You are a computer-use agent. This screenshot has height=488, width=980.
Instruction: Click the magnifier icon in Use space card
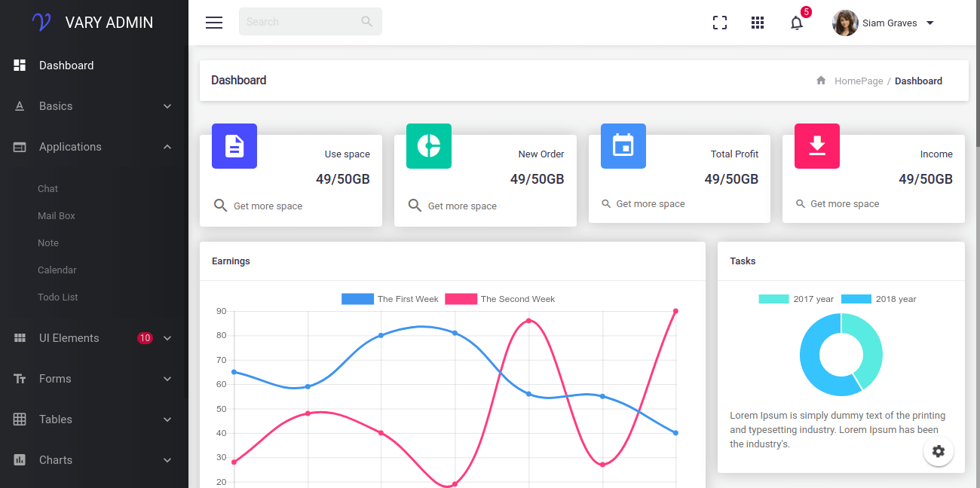click(220, 206)
